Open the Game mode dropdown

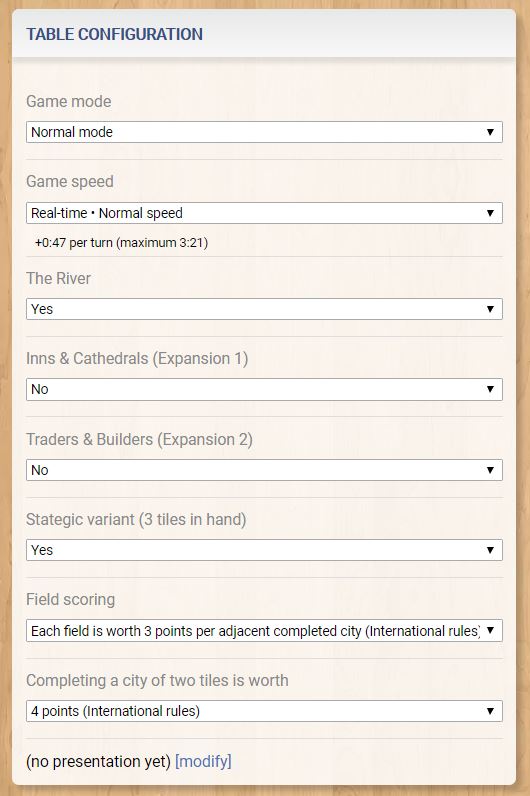coord(264,132)
